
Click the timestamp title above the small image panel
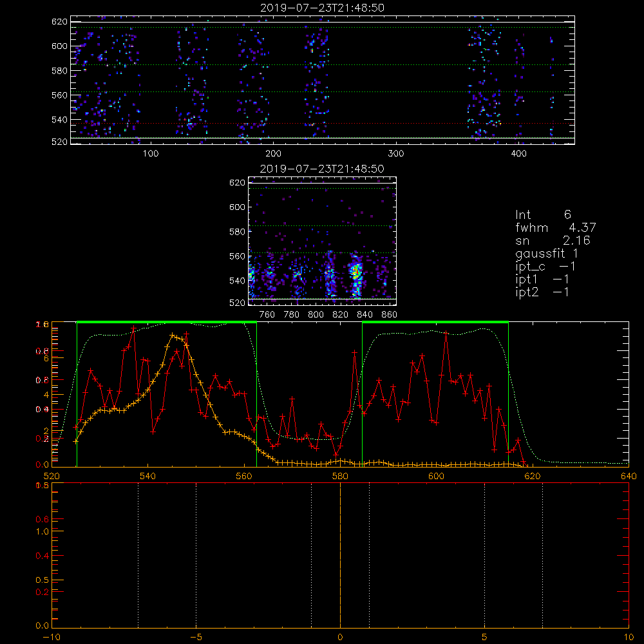[x=323, y=169]
